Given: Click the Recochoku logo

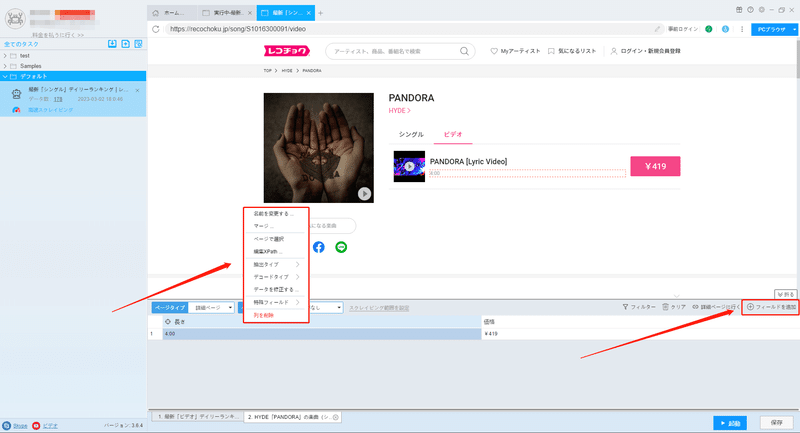Looking at the screenshot, I should click(x=287, y=51).
